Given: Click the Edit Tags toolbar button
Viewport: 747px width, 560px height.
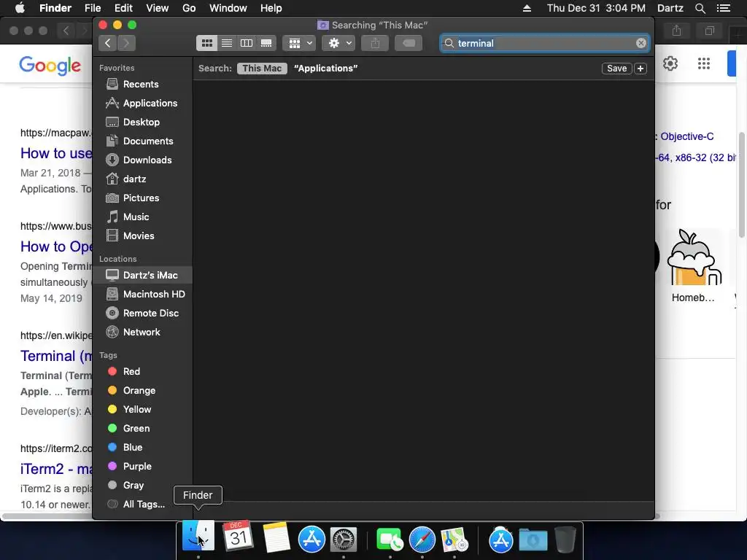Looking at the screenshot, I should pos(409,43).
